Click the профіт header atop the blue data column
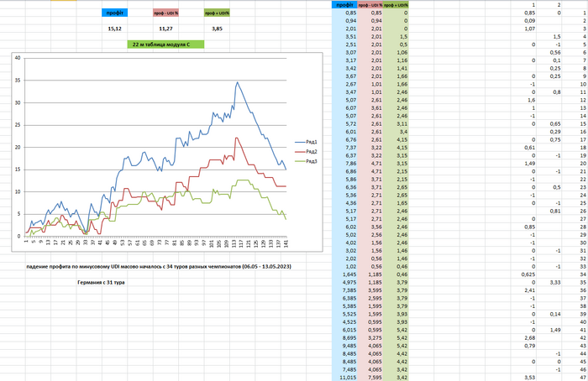This screenshot has width=588, height=381. click(344, 5)
